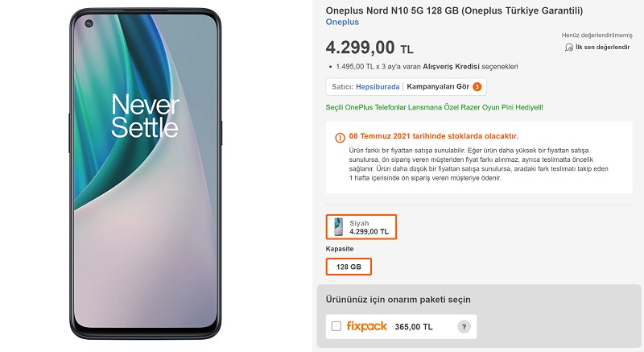
Task: Click Kampanyaları Gör button
Action: coord(438,86)
